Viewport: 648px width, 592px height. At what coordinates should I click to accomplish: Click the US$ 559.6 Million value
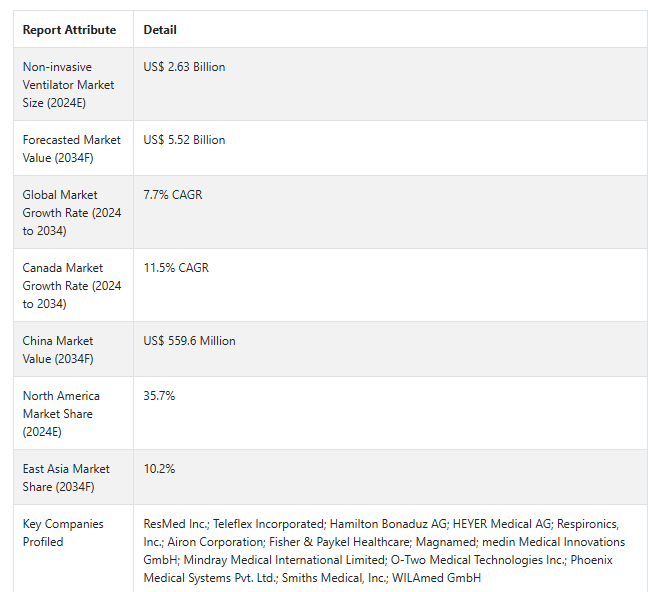pos(189,341)
